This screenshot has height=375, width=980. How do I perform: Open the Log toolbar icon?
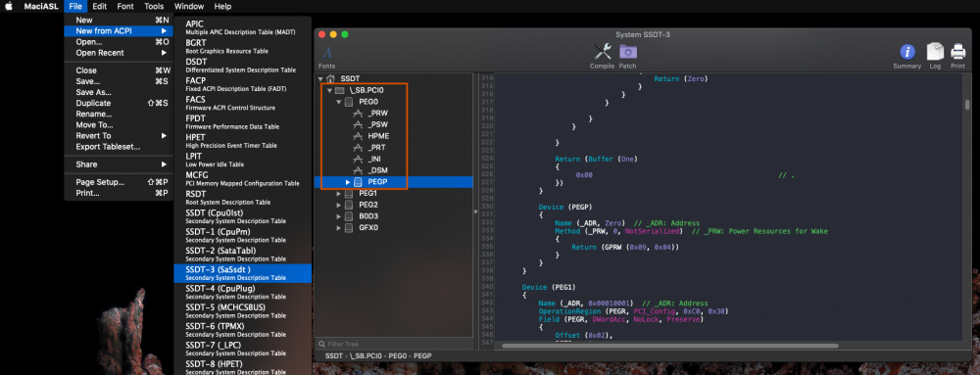pos(935,53)
